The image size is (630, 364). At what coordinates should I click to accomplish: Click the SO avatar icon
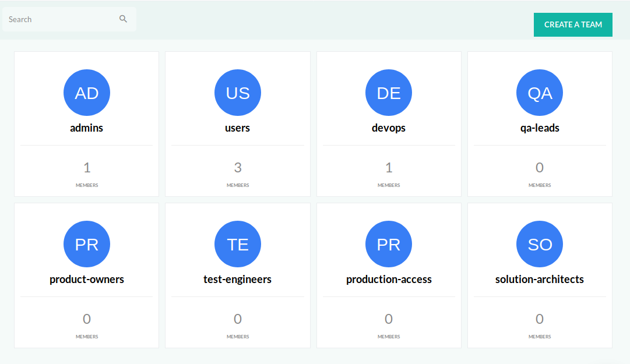tap(540, 245)
